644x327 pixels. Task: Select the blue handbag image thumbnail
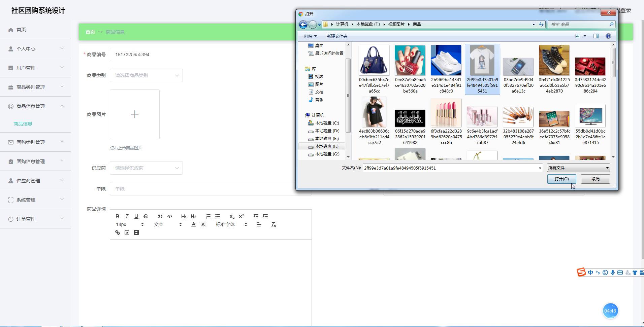click(x=374, y=61)
